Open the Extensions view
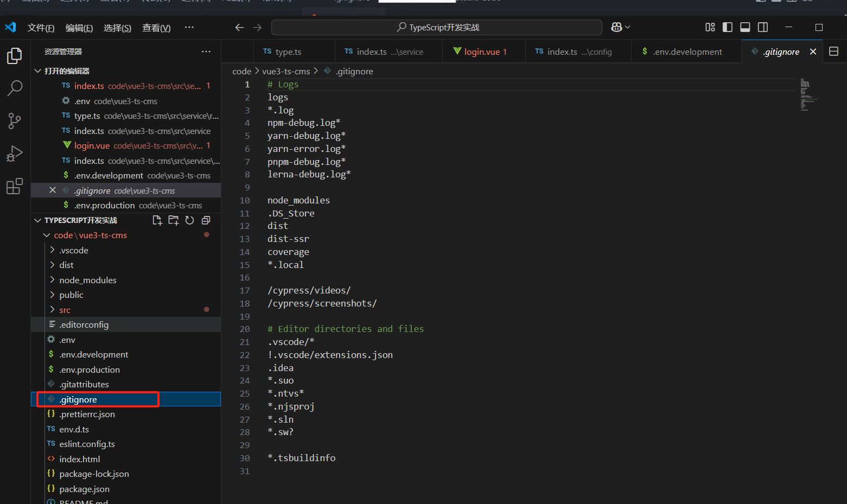 (x=15, y=187)
